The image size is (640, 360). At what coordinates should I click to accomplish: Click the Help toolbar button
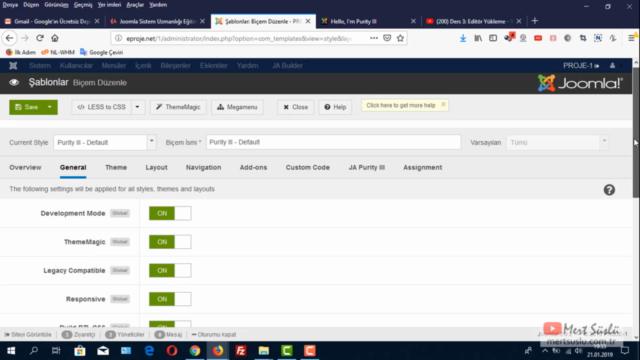pyautogui.click(x=335, y=107)
